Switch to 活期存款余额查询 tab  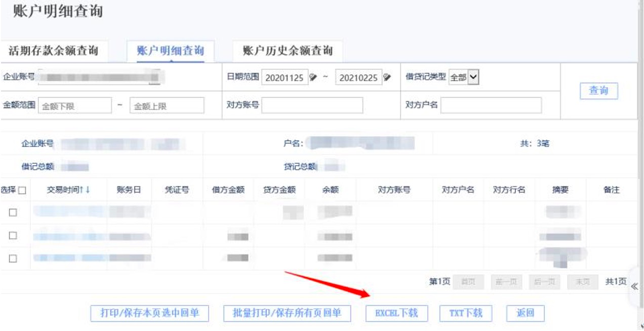tap(53, 51)
